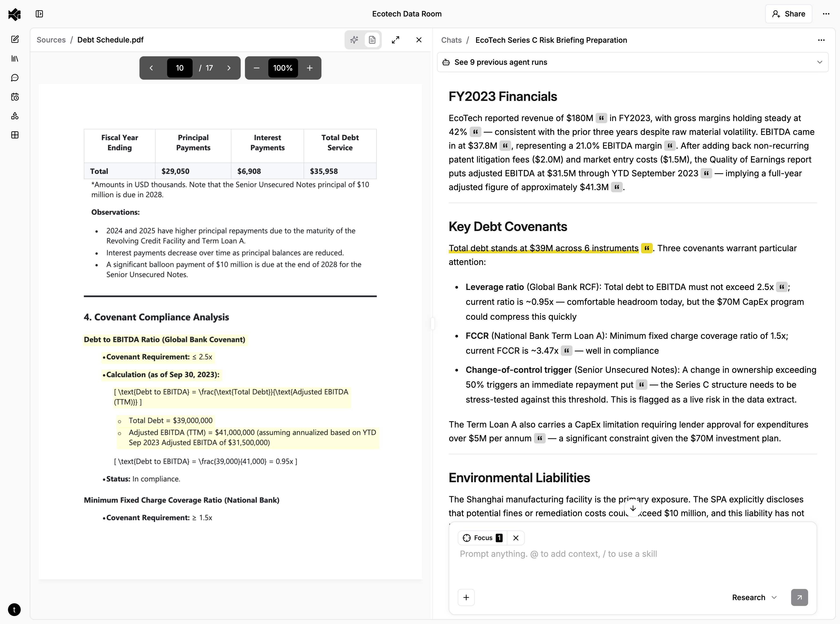Click the shapes icon in left sidebar
The height and width of the screenshot is (624, 840).
click(x=15, y=116)
